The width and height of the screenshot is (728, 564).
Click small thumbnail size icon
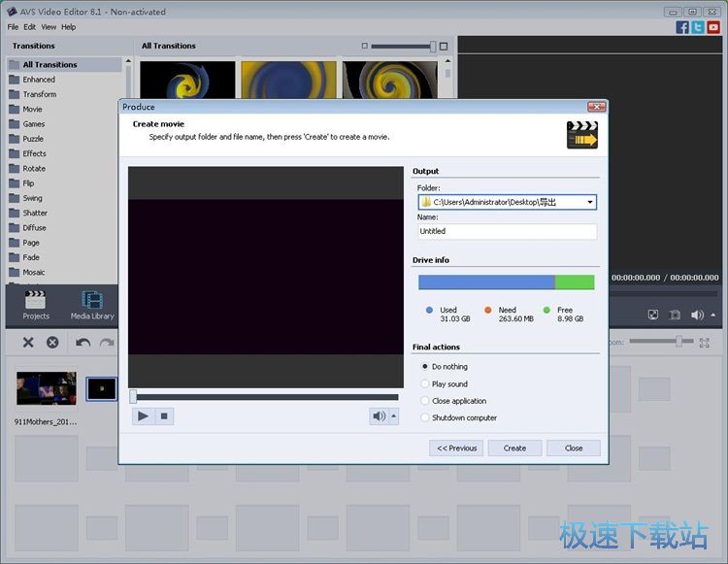coord(364,46)
